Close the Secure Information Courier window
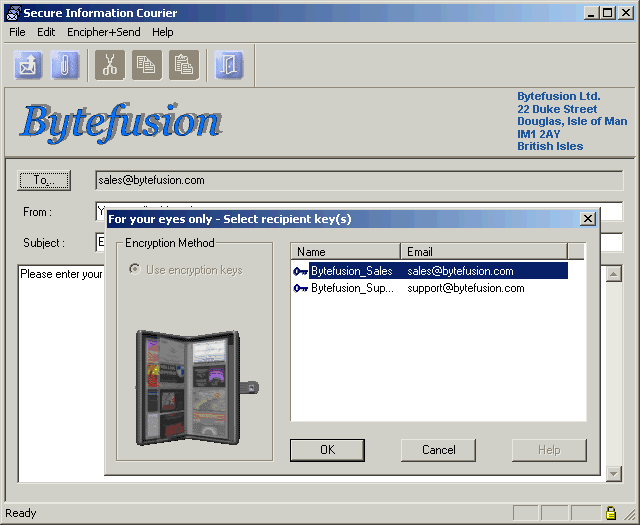 [x=626, y=13]
